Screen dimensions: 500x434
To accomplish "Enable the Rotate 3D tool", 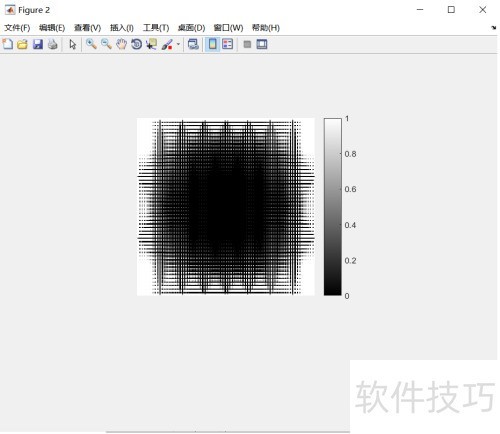I will tap(136, 44).
